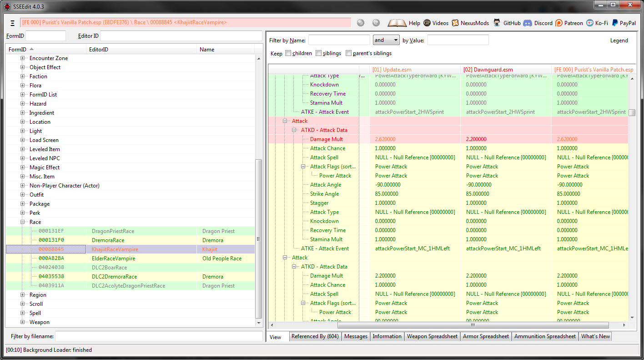This screenshot has height=360, width=644.
Task: Click the back navigation arrow
Action: [361, 23]
